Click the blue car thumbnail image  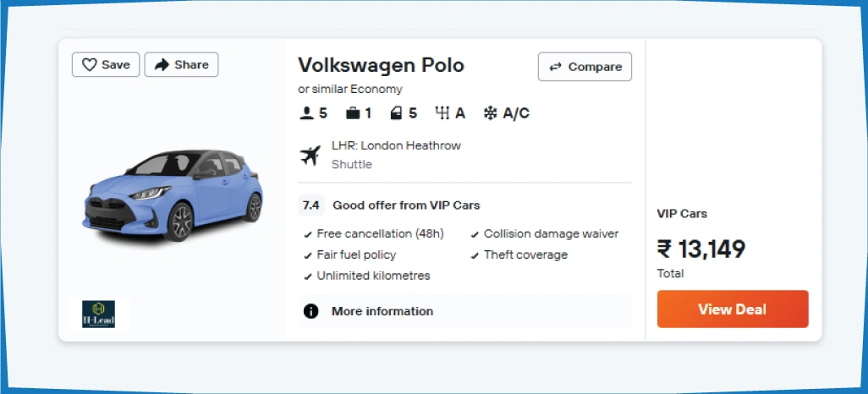coord(170,194)
